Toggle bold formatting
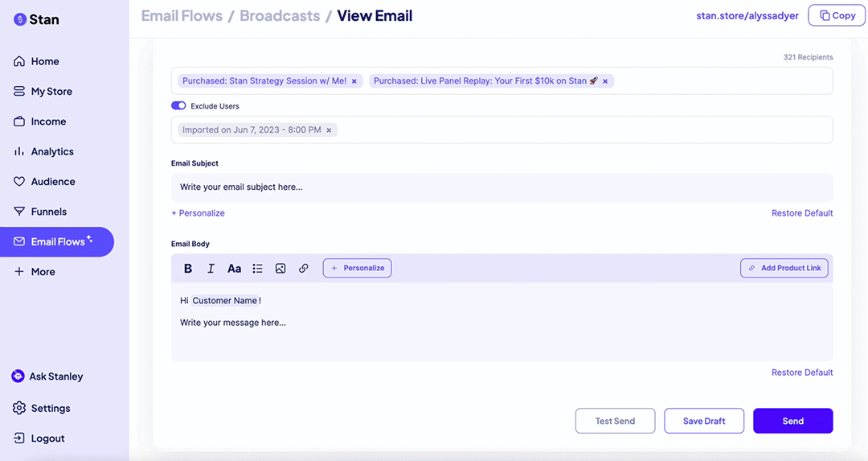This screenshot has width=868, height=461. (x=187, y=268)
